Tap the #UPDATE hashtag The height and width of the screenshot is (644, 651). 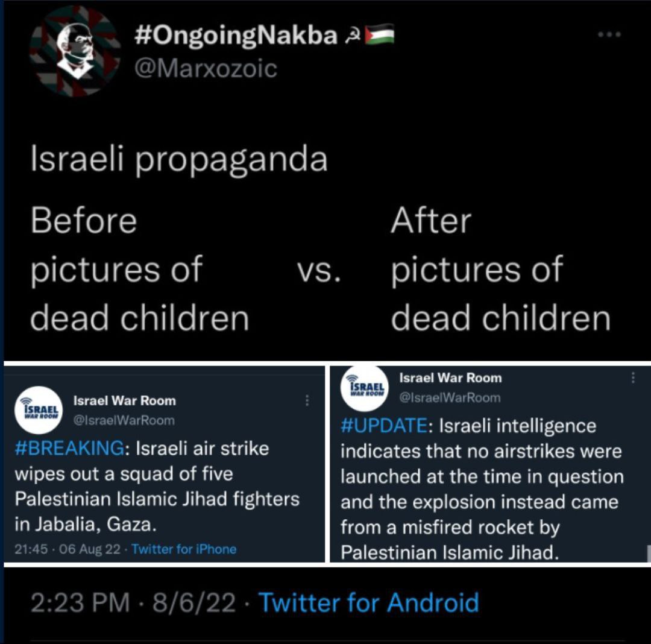pos(383,426)
